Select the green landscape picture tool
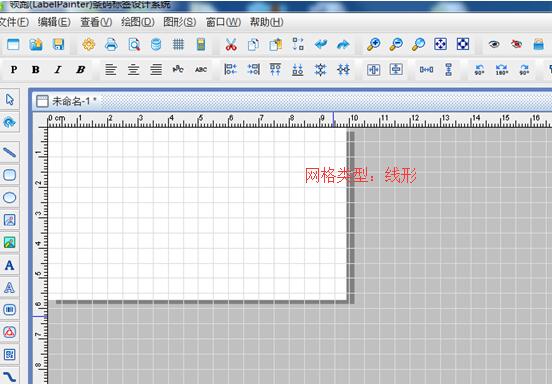The height and width of the screenshot is (385, 552). pos(10,242)
